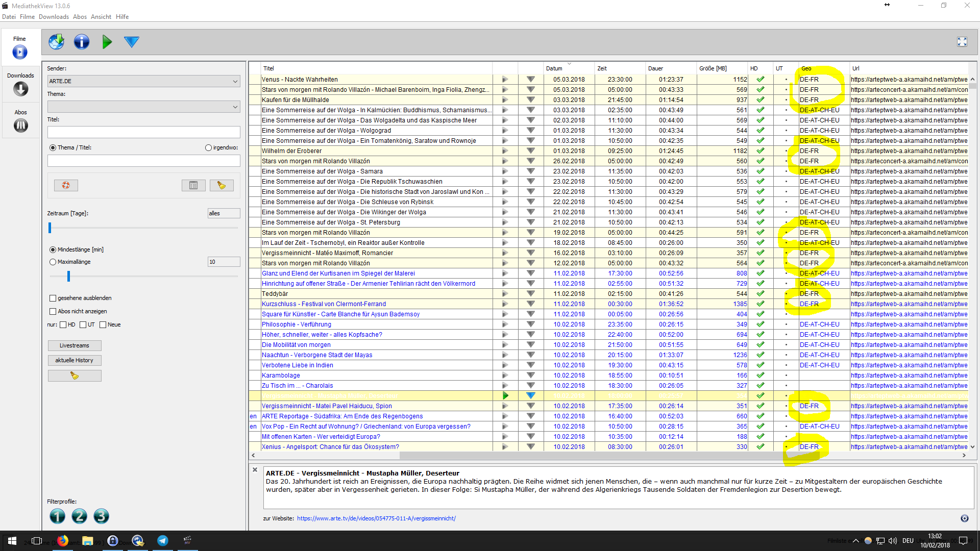980x551 pixels.
Task: Click the load film list globe icon
Action: pyautogui.click(x=56, y=42)
